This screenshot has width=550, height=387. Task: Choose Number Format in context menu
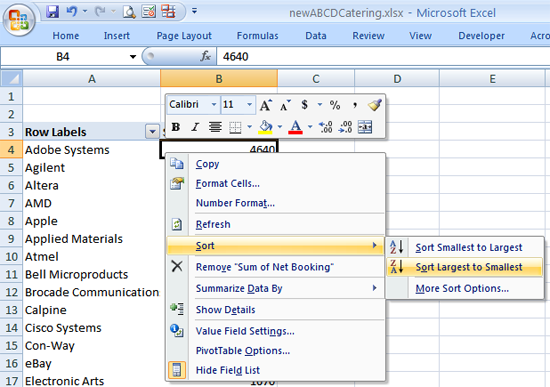point(275,203)
